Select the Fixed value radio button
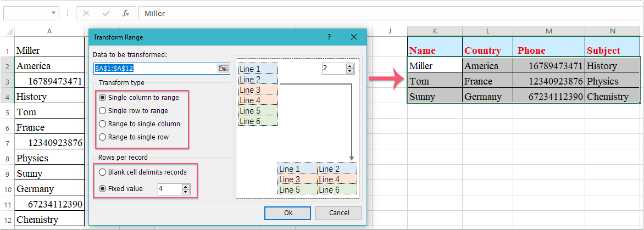644x230 pixels. tap(103, 188)
